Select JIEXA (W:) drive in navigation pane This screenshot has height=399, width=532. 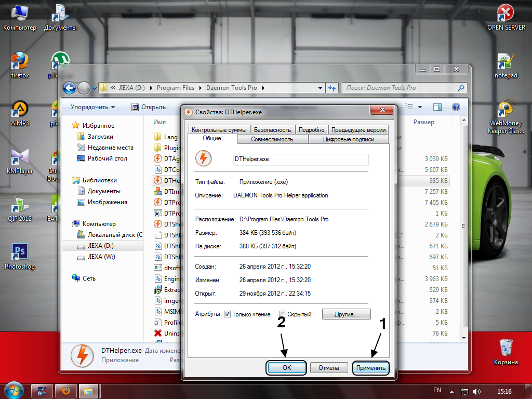tap(96, 257)
